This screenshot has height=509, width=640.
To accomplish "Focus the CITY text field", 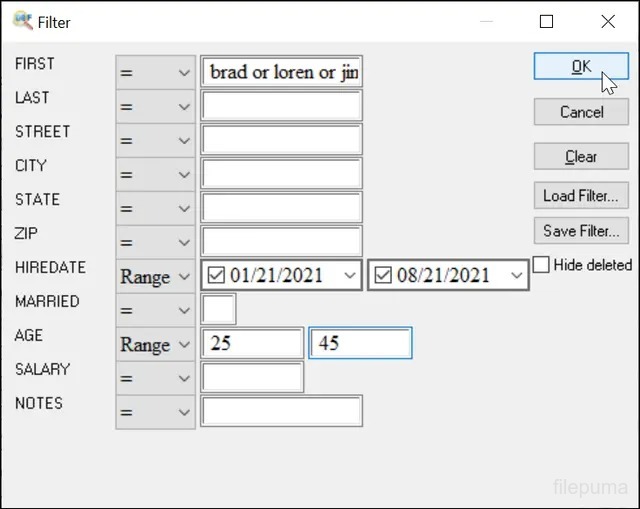I will [x=281, y=174].
